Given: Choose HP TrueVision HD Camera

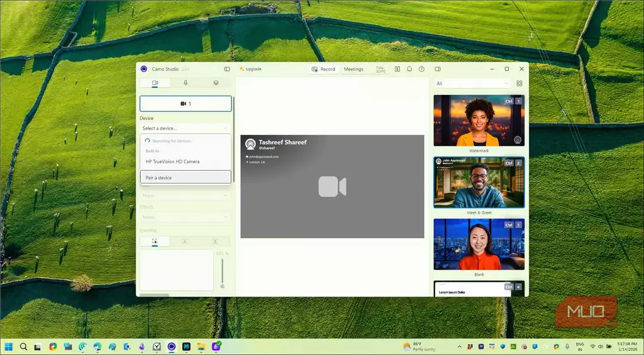Looking at the screenshot, I should coord(186,161).
